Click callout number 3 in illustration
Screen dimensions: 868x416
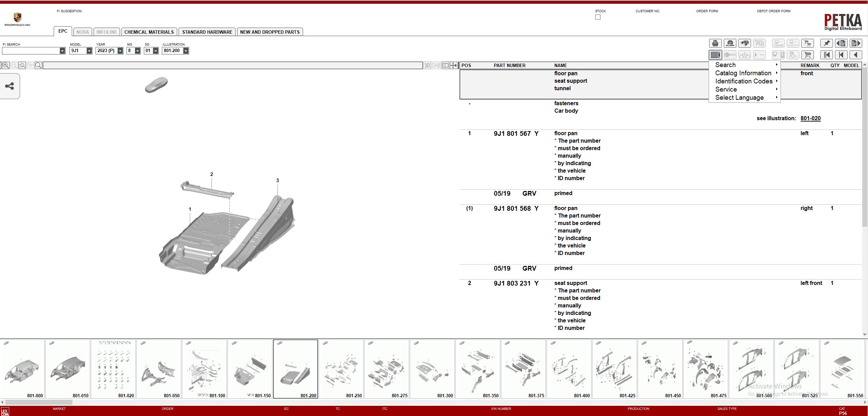tap(278, 180)
